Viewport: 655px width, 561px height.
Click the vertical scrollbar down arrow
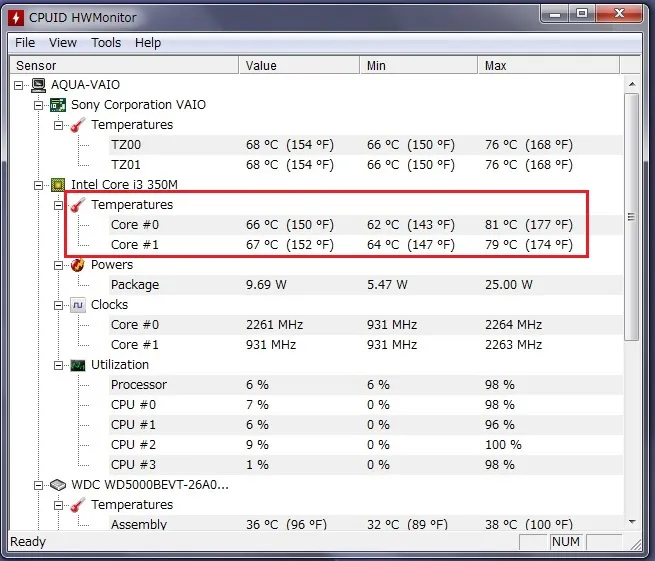point(630,522)
